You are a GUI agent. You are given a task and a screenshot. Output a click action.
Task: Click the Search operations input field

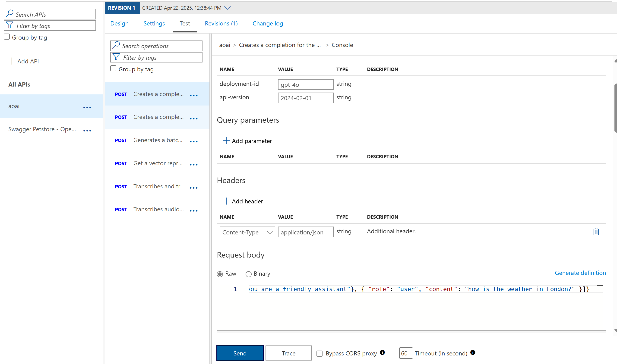(156, 46)
